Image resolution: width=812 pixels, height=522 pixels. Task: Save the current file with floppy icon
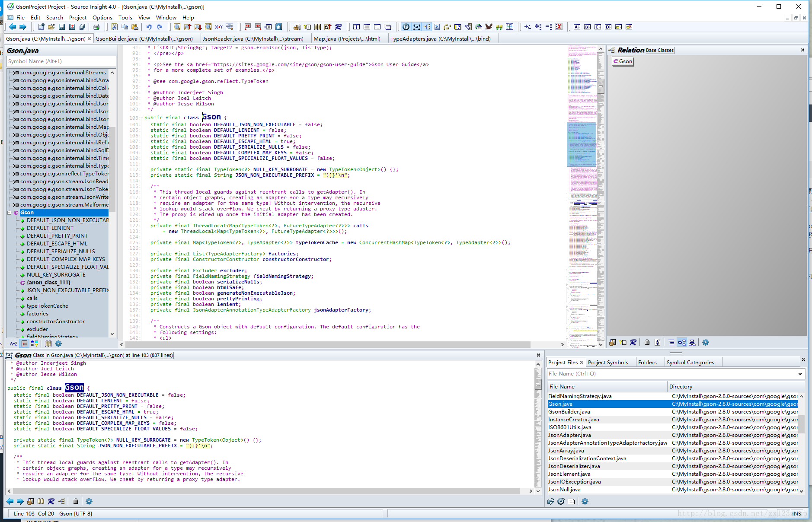click(61, 27)
